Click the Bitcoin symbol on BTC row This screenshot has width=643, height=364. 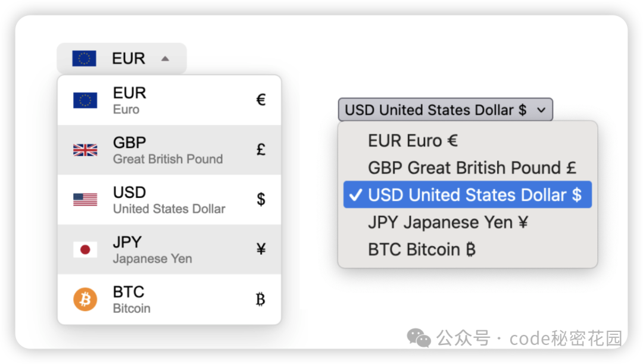[260, 299]
